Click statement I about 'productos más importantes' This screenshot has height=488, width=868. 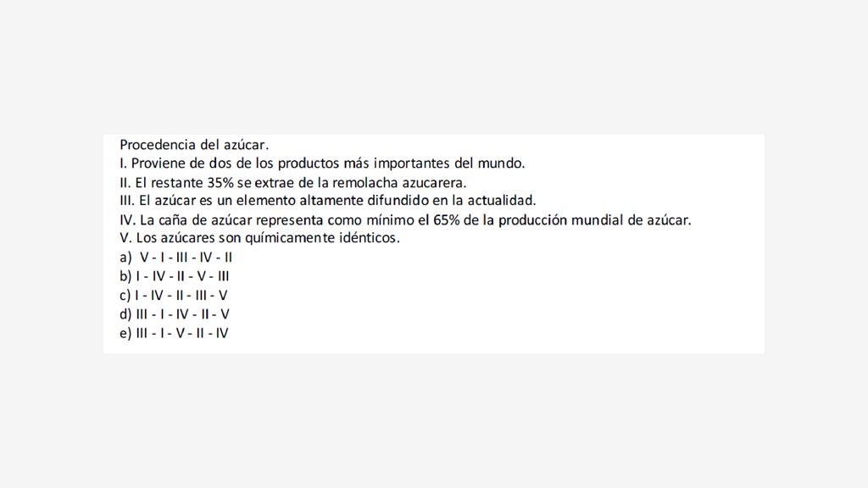click(322, 164)
